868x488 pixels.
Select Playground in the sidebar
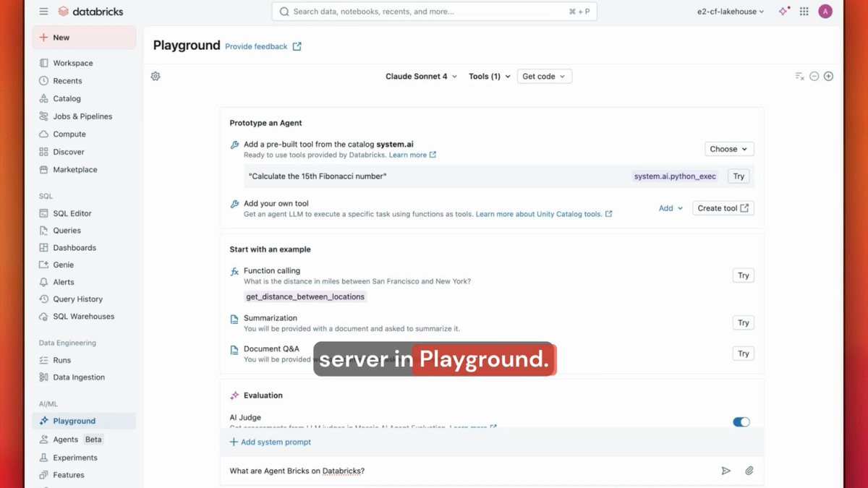[x=84, y=421]
